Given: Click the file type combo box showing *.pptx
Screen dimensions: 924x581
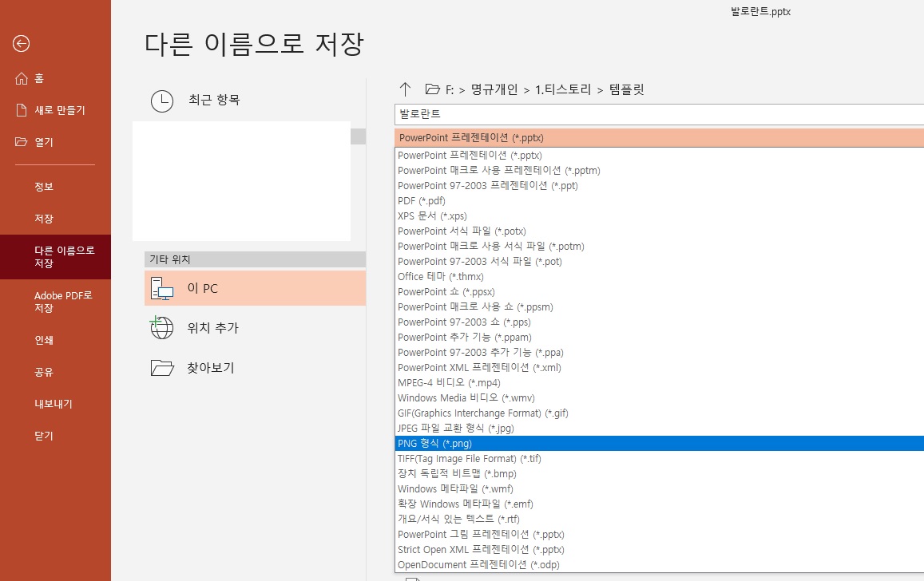Looking at the screenshot, I should [x=659, y=138].
